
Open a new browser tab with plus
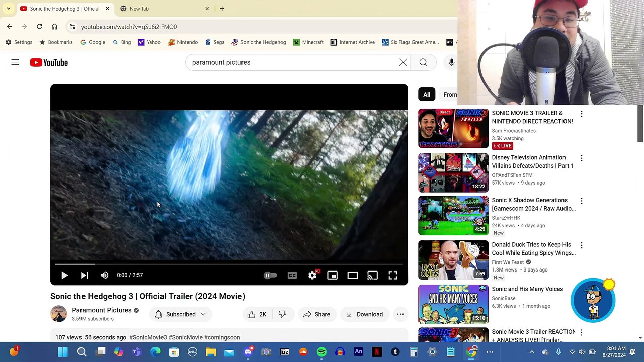[222, 9]
